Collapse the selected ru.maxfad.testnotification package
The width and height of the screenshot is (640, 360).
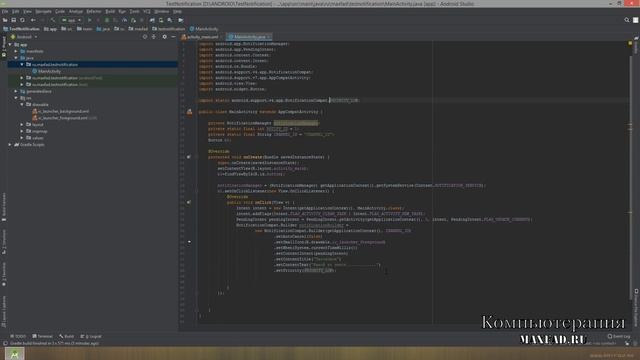pyautogui.click(x=22, y=64)
